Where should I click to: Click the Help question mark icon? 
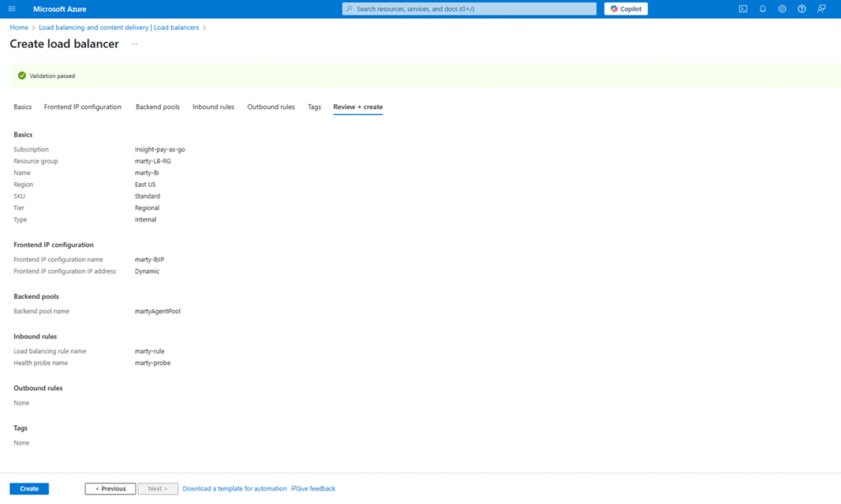click(x=802, y=9)
